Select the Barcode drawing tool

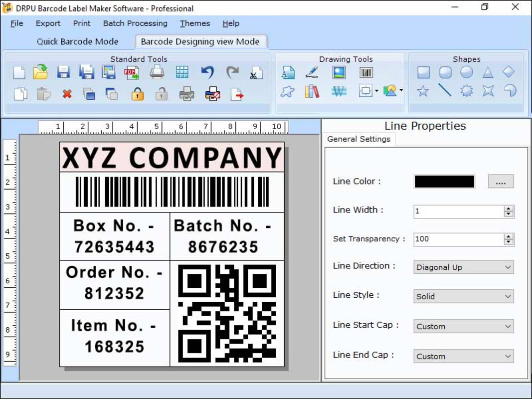[x=366, y=72]
